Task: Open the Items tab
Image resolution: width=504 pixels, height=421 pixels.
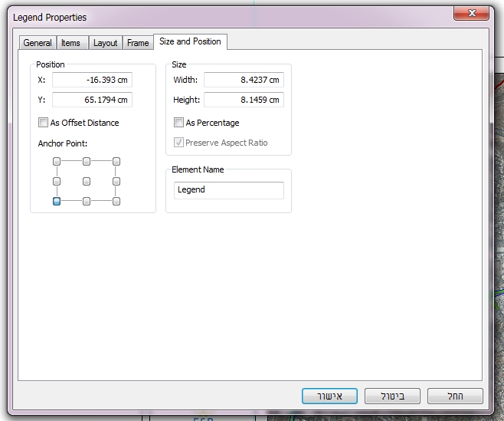Action: (72, 42)
